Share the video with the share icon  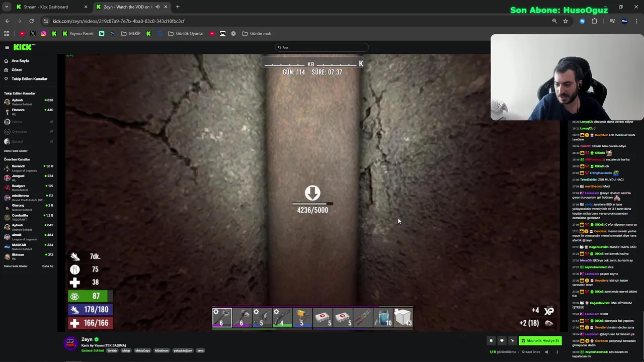tap(546, 352)
